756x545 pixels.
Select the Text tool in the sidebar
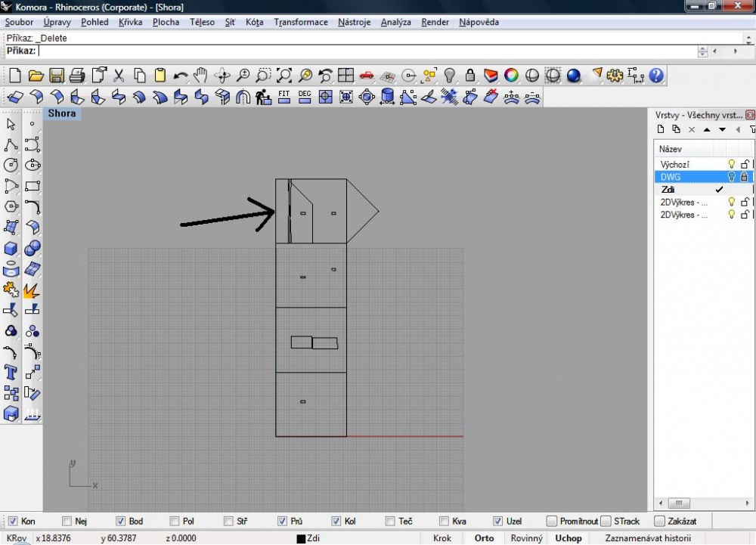11,373
